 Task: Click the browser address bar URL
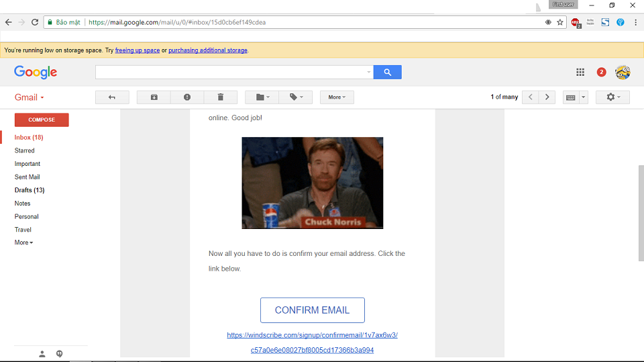pos(177,22)
